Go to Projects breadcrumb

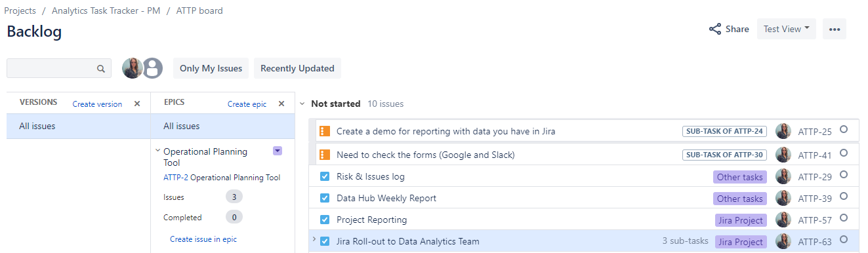[20, 10]
